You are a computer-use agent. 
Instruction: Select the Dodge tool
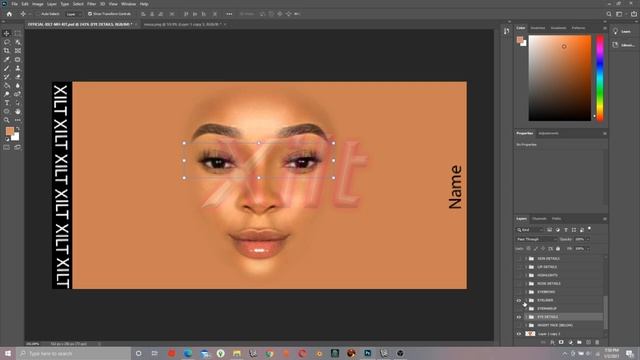click(x=7, y=94)
